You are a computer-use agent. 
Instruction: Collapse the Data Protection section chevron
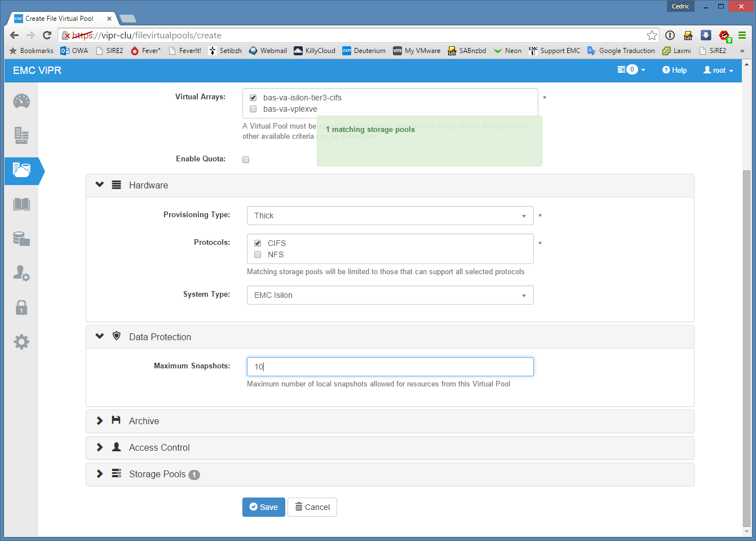100,336
